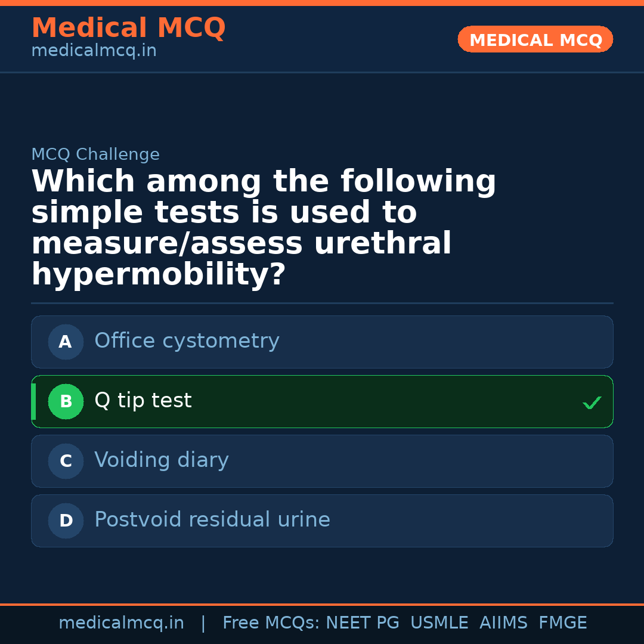The image size is (644, 644).
Task: Click the letter A circle icon
Action: click(x=66, y=342)
